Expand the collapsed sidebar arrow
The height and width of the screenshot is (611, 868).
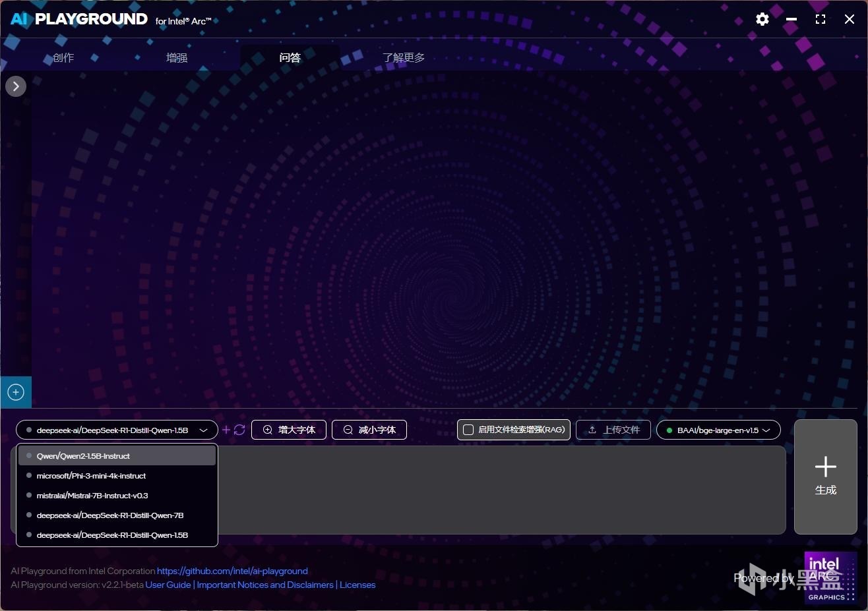coord(16,86)
